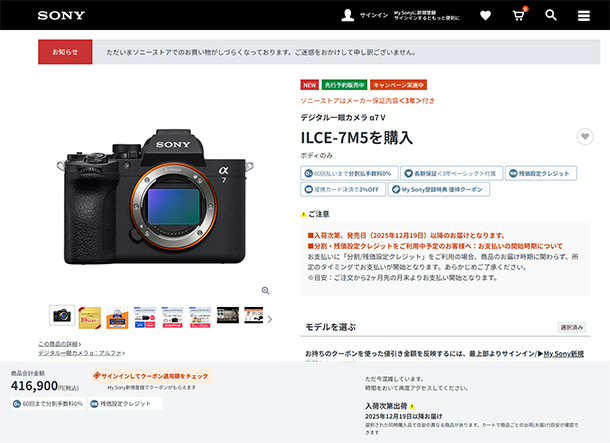Select the dark seventh thumbnail image

point(228,315)
